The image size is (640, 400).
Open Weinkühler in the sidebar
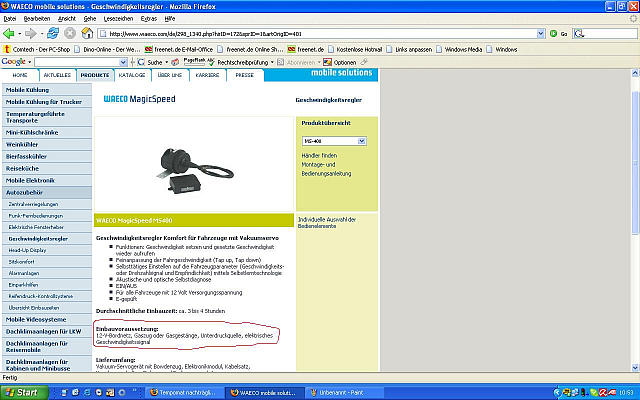22,141
